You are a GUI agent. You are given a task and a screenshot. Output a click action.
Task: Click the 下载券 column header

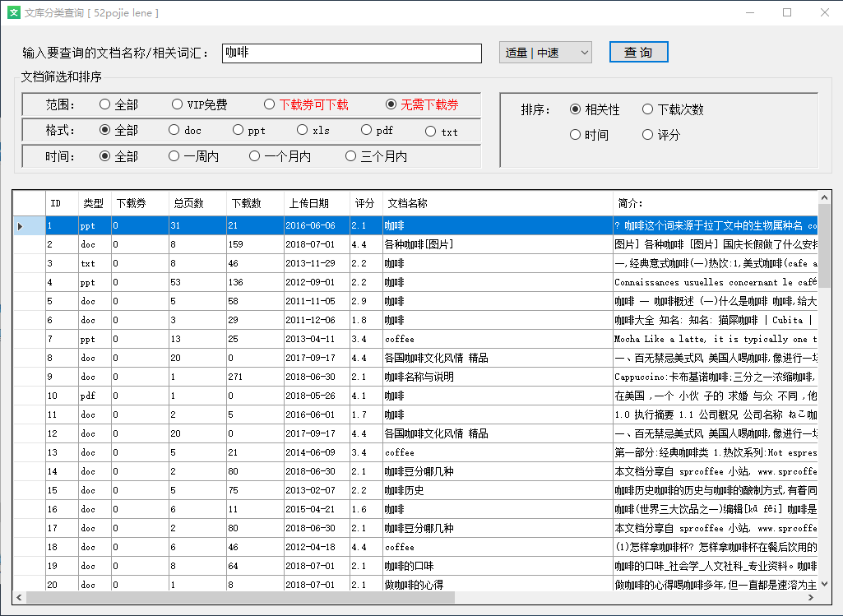coord(140,203)
